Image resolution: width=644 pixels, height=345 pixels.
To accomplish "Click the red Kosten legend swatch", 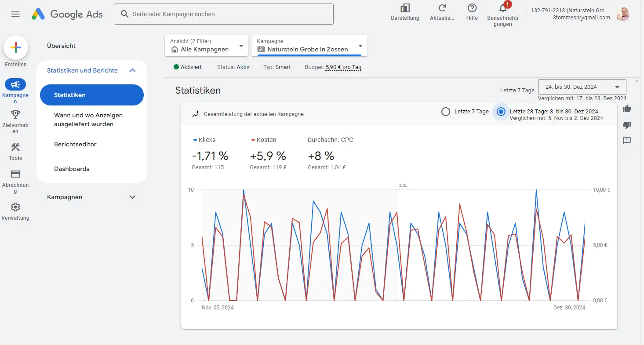I will tap(253, 140).
